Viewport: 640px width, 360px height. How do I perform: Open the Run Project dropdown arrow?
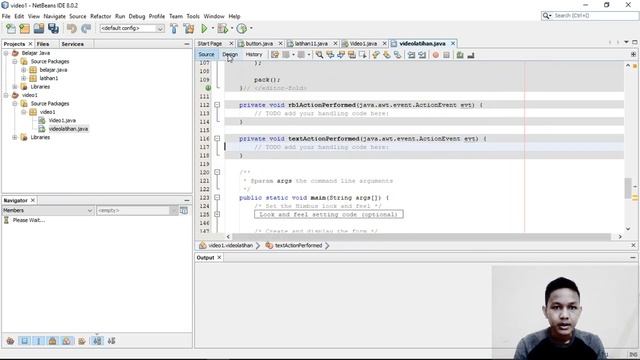pos(213,28)
